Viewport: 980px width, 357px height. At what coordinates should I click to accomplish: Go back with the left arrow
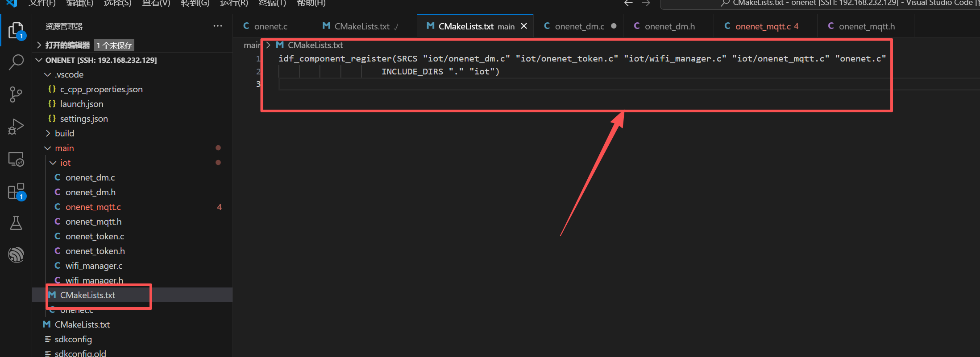click(628, 3)
